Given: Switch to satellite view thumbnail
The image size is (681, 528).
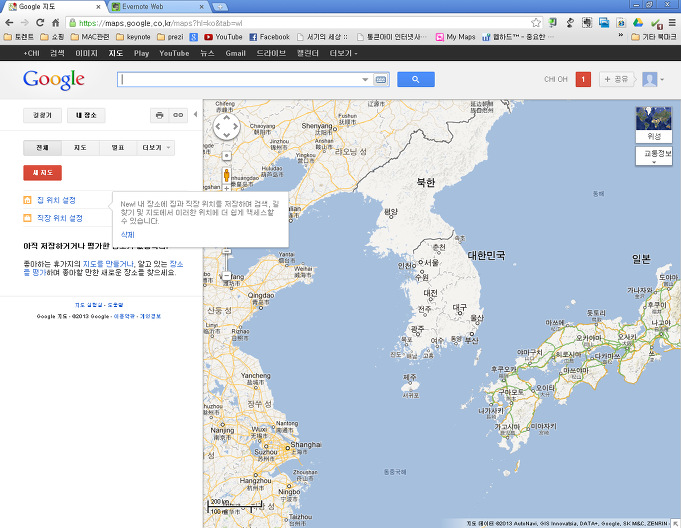Looking at the screenshot, I should click(654, 125).
